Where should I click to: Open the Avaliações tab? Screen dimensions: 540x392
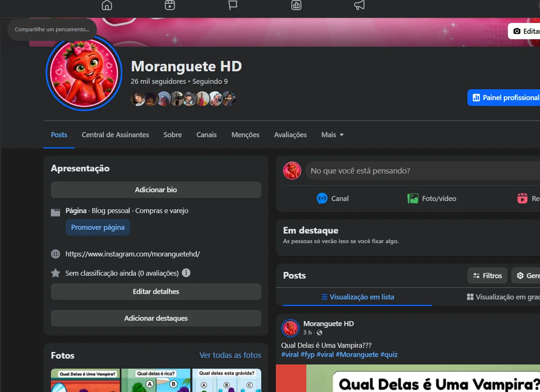290,135
